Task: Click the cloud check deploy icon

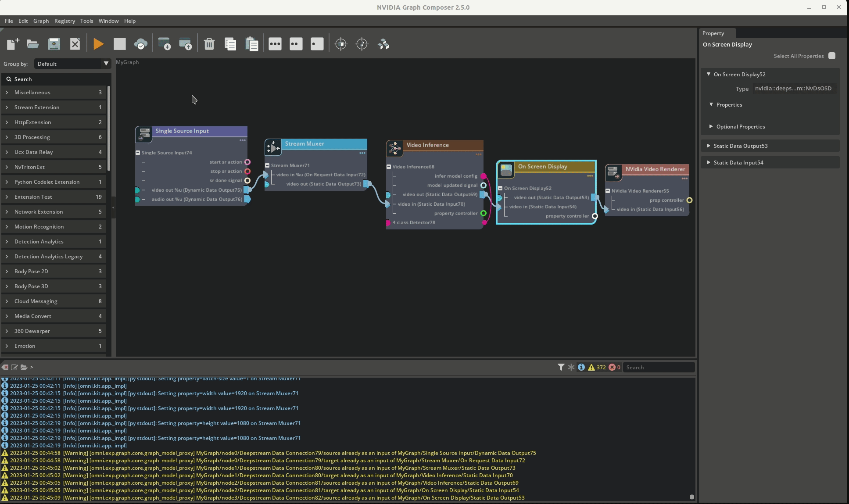Action: [x=141, y=44]
